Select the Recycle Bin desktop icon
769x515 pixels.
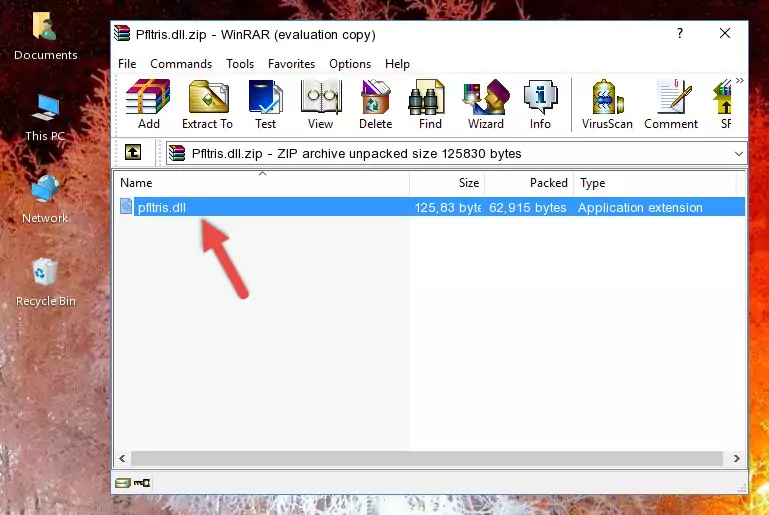(46, 283)
